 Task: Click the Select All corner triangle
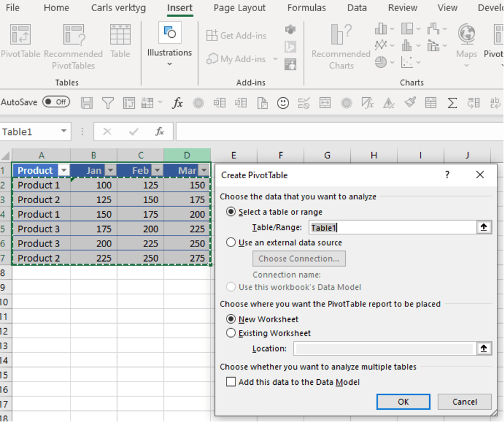pyautogui.click(x=6, y=156)
